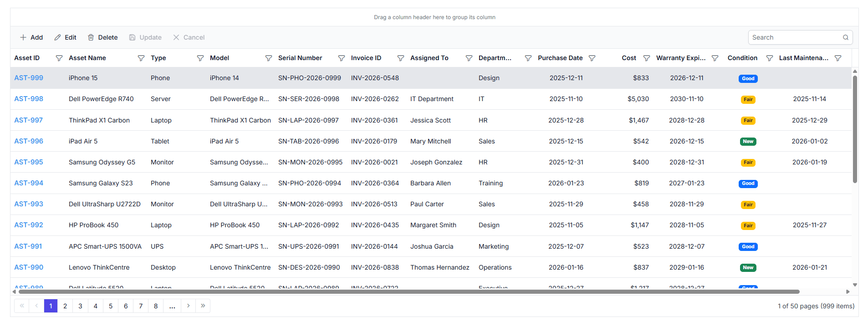Screen dimensions: 868x327
Task: Open filter for Asset Name column
Action: point(141,58)
